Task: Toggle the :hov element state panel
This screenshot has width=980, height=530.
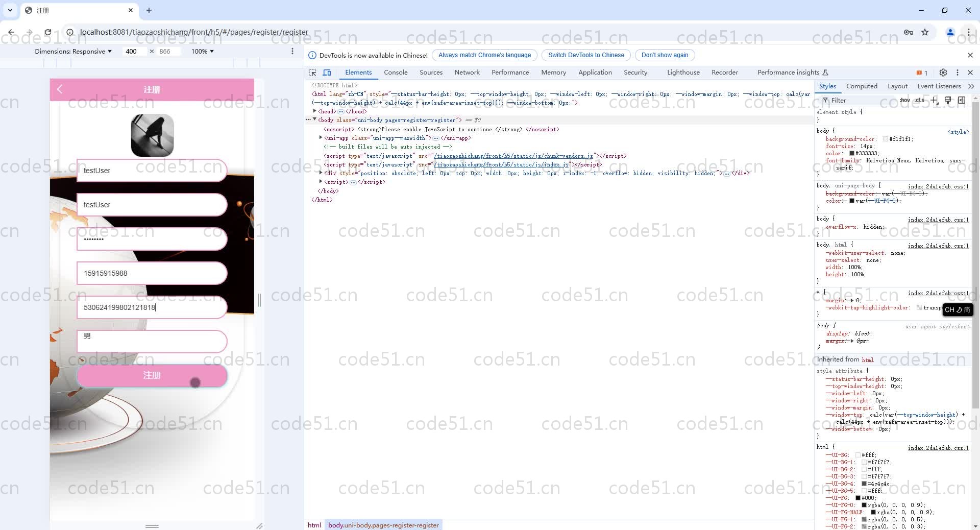Action: [904, 100]
